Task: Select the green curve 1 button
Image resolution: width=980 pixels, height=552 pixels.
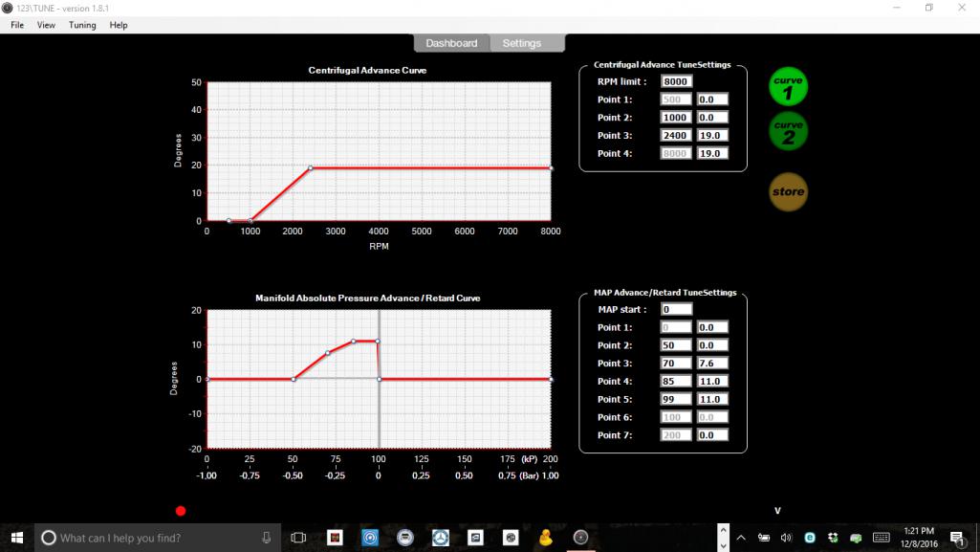Action: coord(789,86)
